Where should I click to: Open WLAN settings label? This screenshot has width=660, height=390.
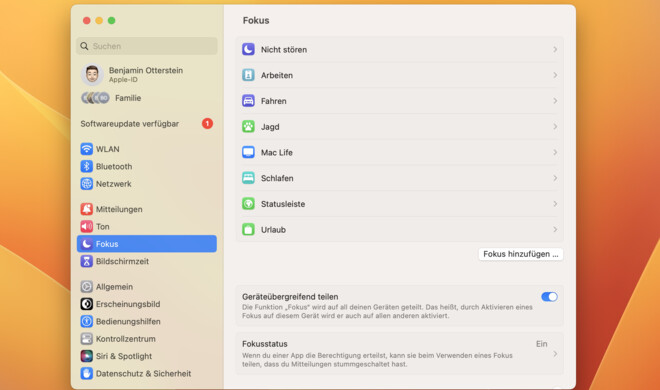coord(108,149)
